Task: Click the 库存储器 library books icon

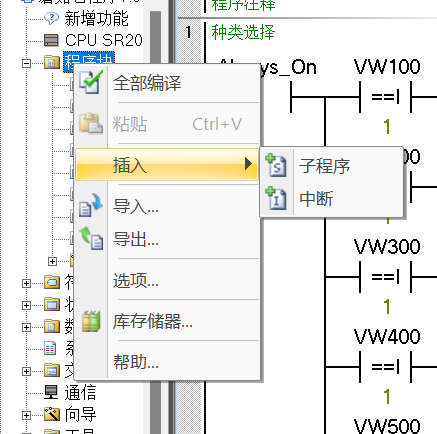Action: pyautogui.click(x=91, y=321)
